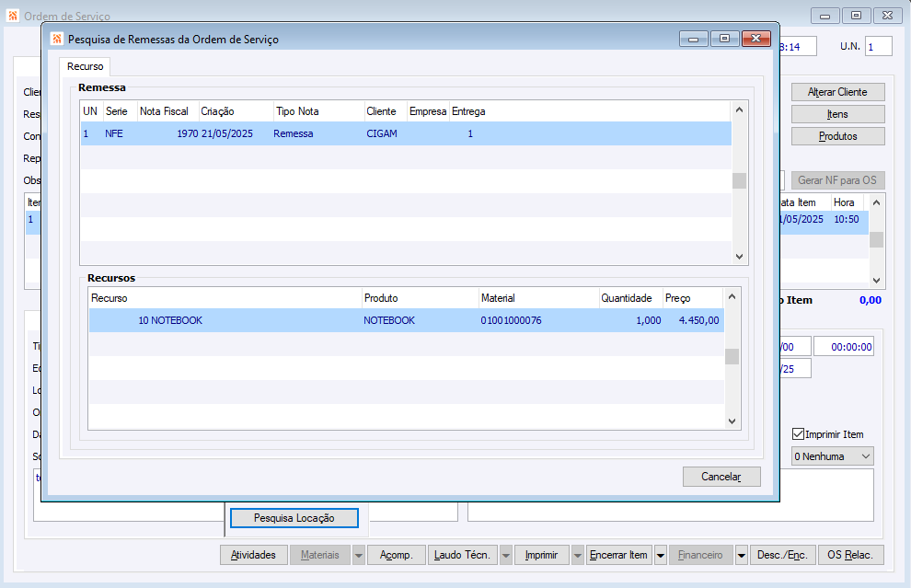Image resolution: width=911 pixels, height=588 pixels.
Task: Click the Recursos grid scroll up arrow
Action: 732,296
